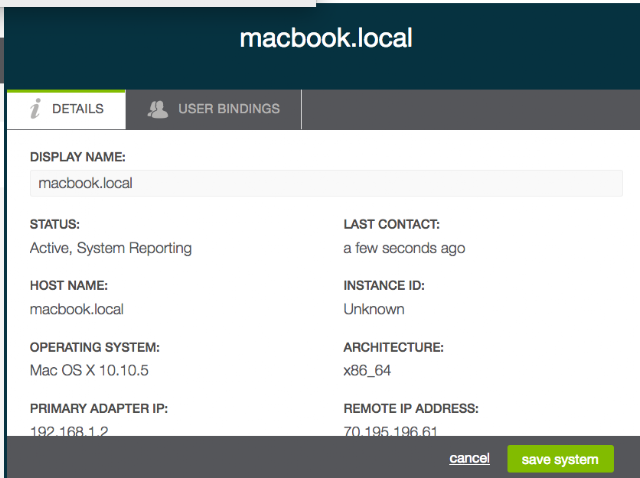
Task: Click the STATUS label
Action: [x=55, y=225]
